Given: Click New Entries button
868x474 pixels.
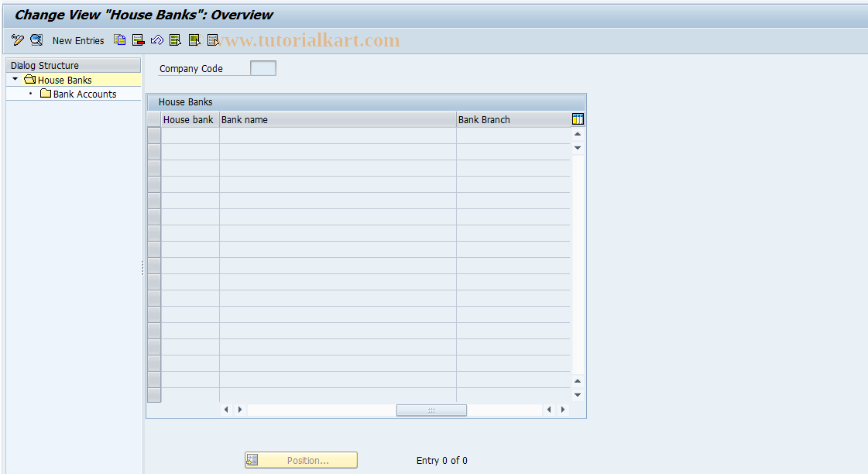Looking at the screenshot, I should 78,40.
